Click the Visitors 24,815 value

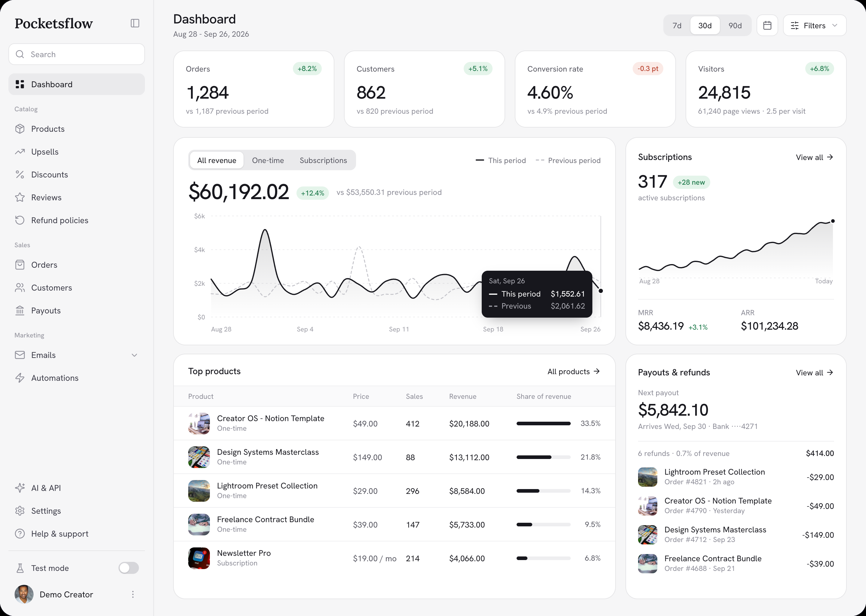tap(724, 93)
